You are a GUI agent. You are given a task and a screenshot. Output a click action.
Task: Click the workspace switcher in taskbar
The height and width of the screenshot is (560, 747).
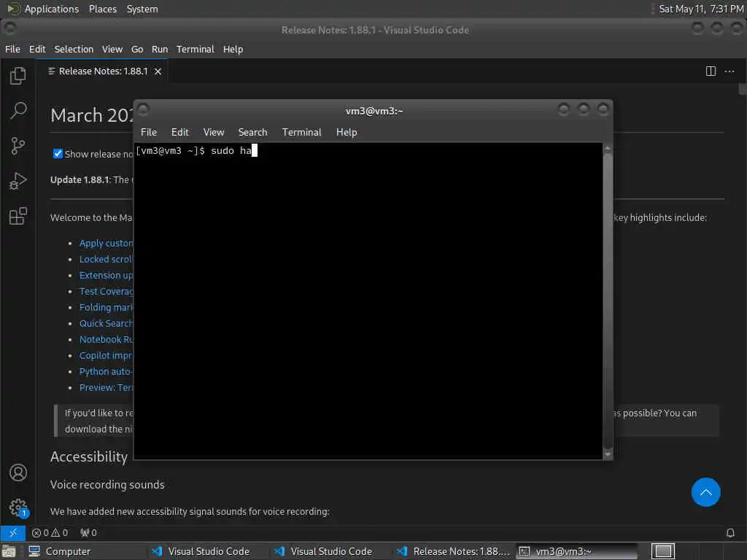(662, 551)
